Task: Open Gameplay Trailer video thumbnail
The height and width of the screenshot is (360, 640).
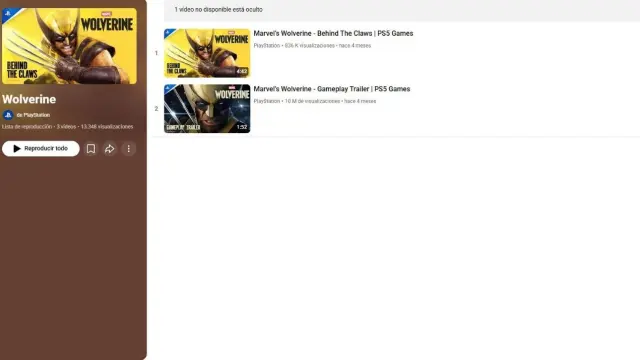Action: pos(207,109)
